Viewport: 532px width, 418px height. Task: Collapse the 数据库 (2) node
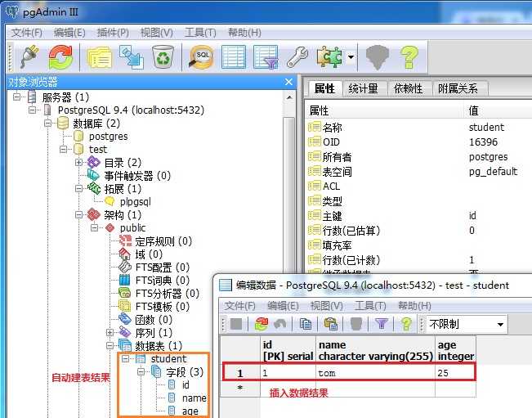pyautogui.click(x=47, y=124)
